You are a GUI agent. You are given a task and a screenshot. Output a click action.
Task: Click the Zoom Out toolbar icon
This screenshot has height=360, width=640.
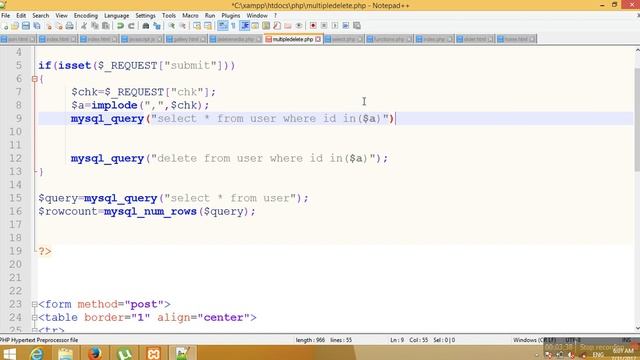click(183, 26)
